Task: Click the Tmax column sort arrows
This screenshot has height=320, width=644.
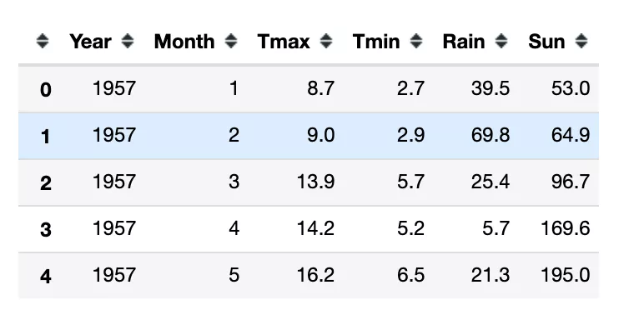Action: pyautogui.click(x=326, y=41)
